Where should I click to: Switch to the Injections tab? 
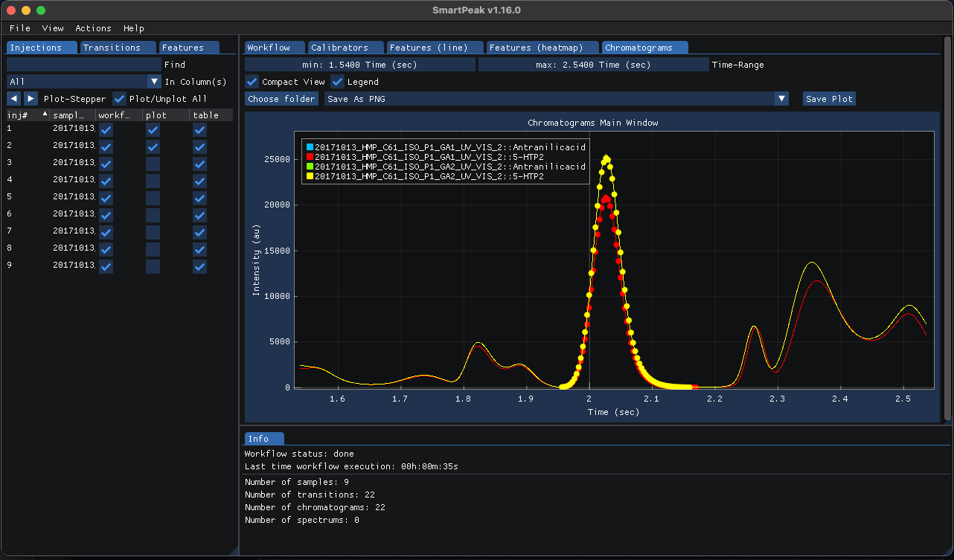pyautogui.click(x=42, y=48)
